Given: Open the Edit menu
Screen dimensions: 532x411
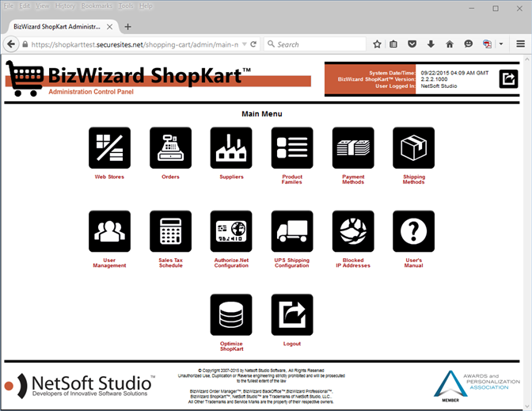Looking at the screenshot, I should [x=25, y=6].
